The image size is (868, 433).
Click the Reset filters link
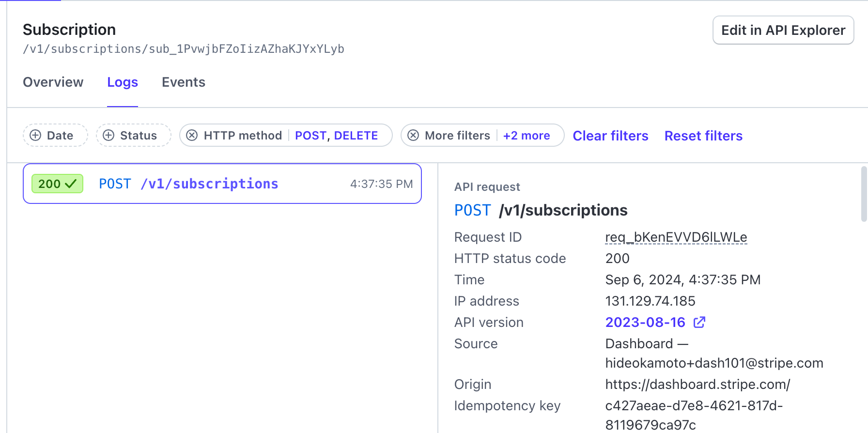[x=703, y=136]
